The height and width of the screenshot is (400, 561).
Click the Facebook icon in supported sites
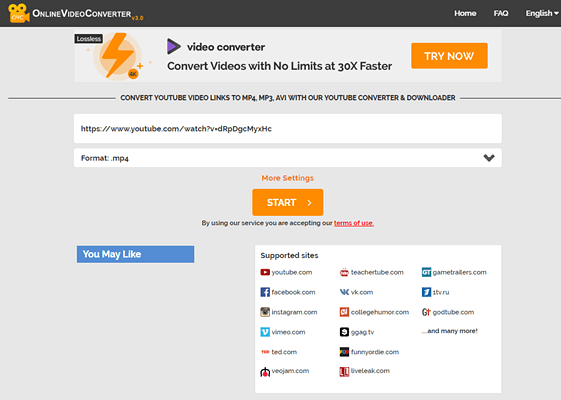point(265,292)
